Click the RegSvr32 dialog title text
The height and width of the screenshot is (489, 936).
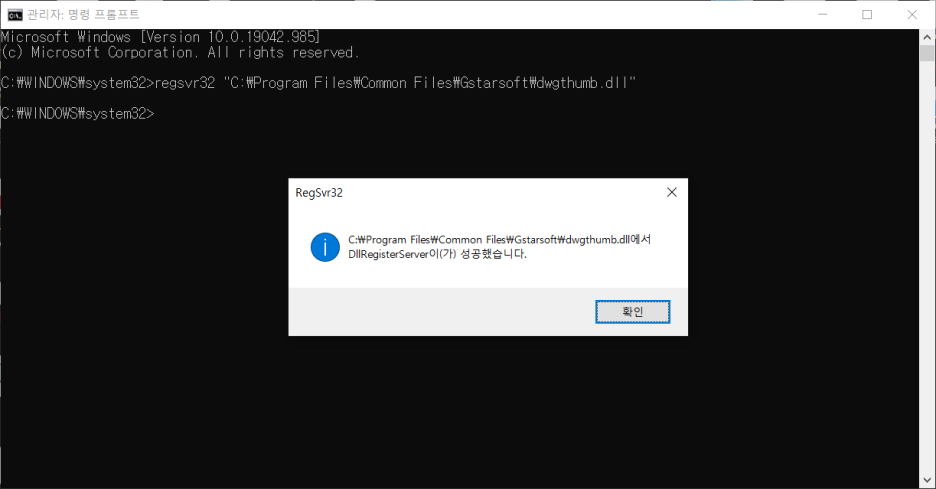(319, 193)
